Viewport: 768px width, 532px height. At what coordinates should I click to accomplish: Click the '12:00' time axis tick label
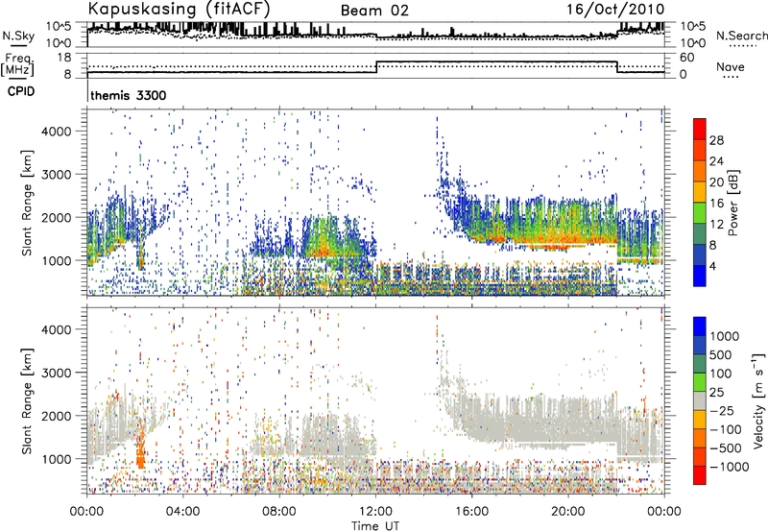point(375,512)
